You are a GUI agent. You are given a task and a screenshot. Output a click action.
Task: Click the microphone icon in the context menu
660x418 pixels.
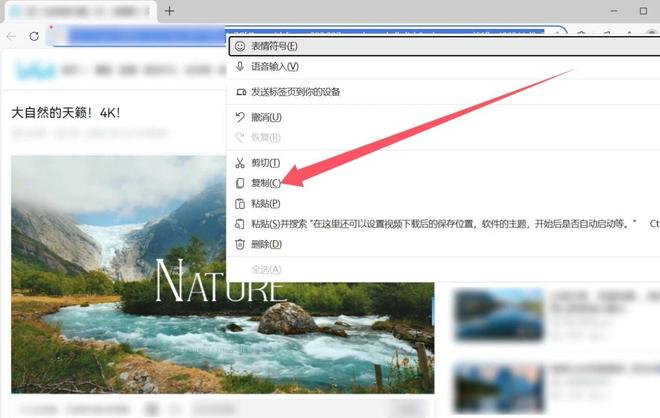pyautogui.click(x=240, y=67)
